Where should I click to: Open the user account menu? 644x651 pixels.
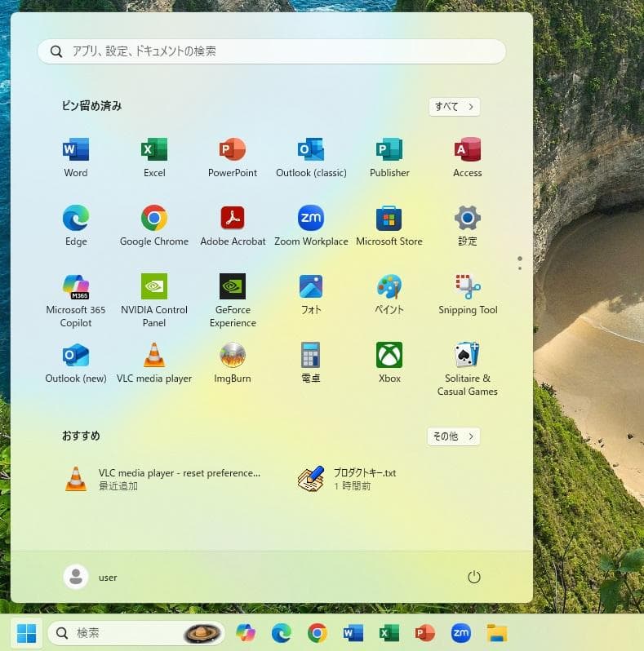91,577
